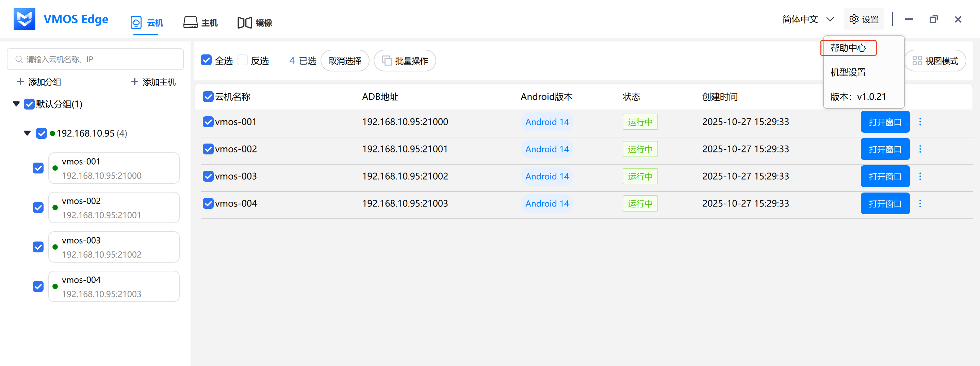
Task: Open the Simplified Chinese language dropdown
Action: click(808, 19)
